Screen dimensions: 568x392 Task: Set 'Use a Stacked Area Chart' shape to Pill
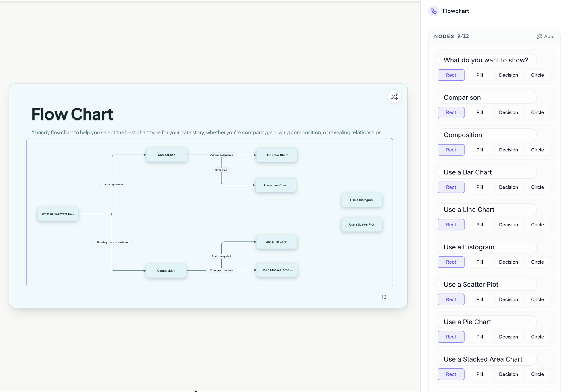tap(480, 374)
